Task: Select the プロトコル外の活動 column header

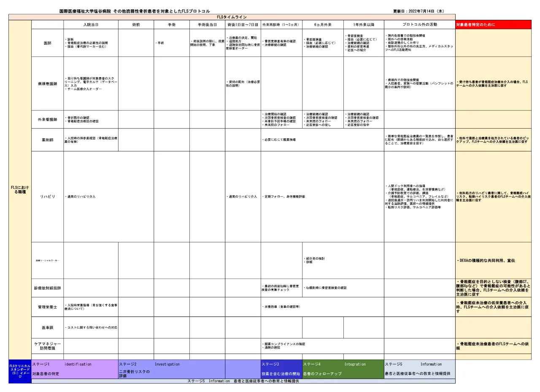Action: (x=419, y=25)
